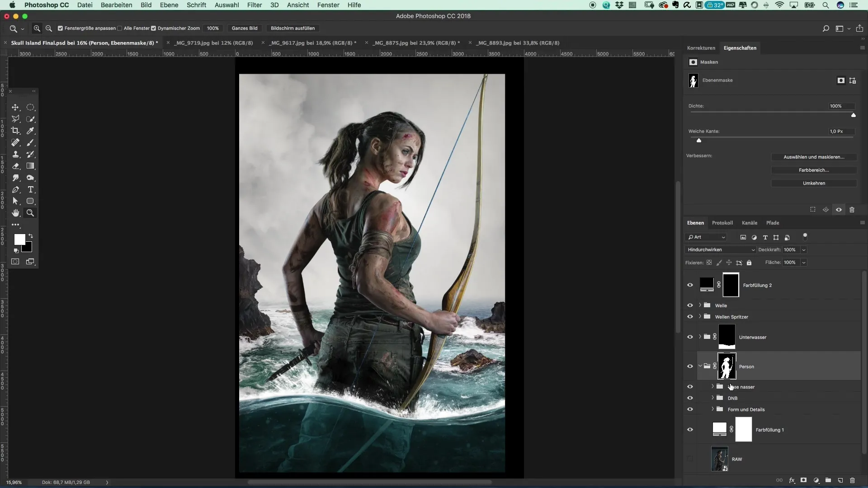Toggle mask visibility eye in Properties
Viewport: 868px width, 488px height.
point(839,210)
